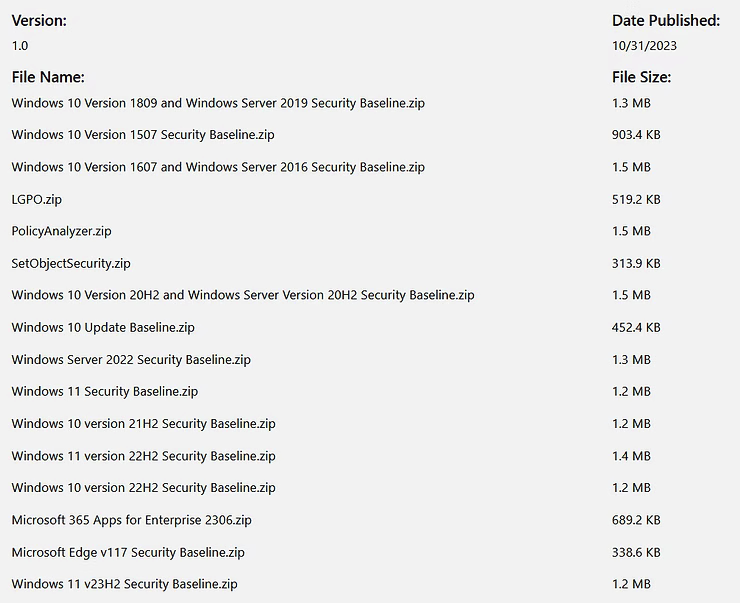Select Windows 11 v23H2 Security Baseline.zip

pos(125,584)
